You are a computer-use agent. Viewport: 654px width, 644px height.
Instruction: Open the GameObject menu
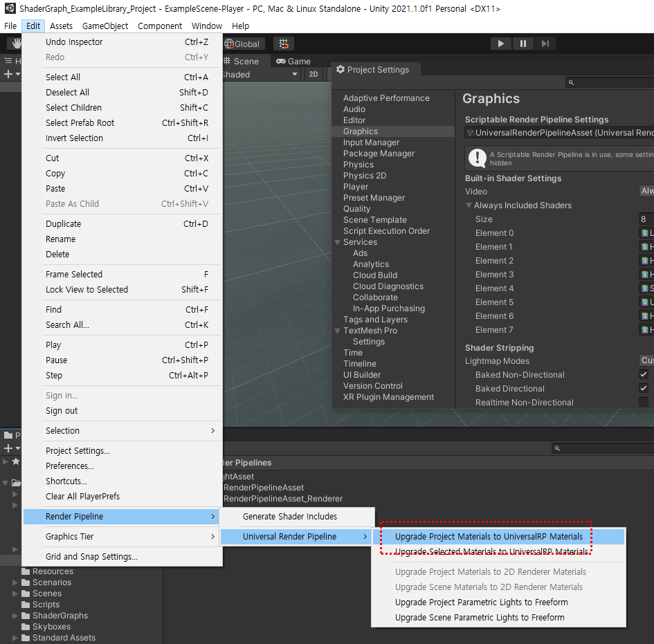(x=105, y=26)
